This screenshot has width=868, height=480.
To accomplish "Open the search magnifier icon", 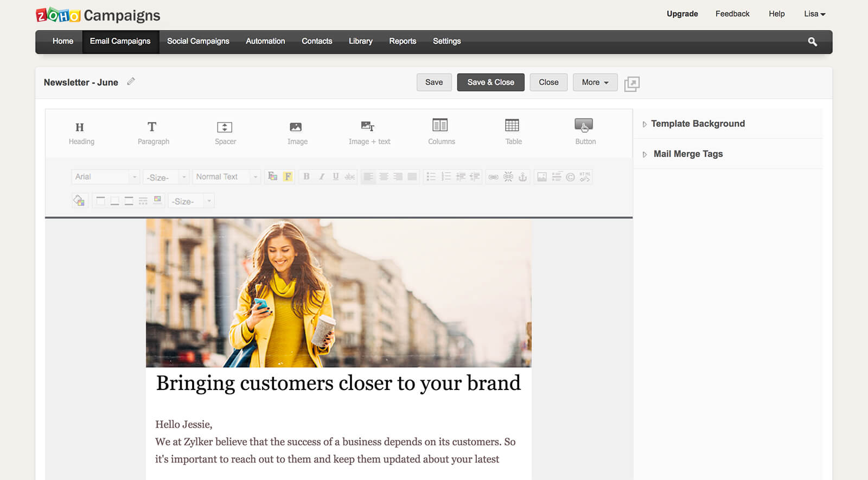I will pyautogui.click(x=812, y=42).
